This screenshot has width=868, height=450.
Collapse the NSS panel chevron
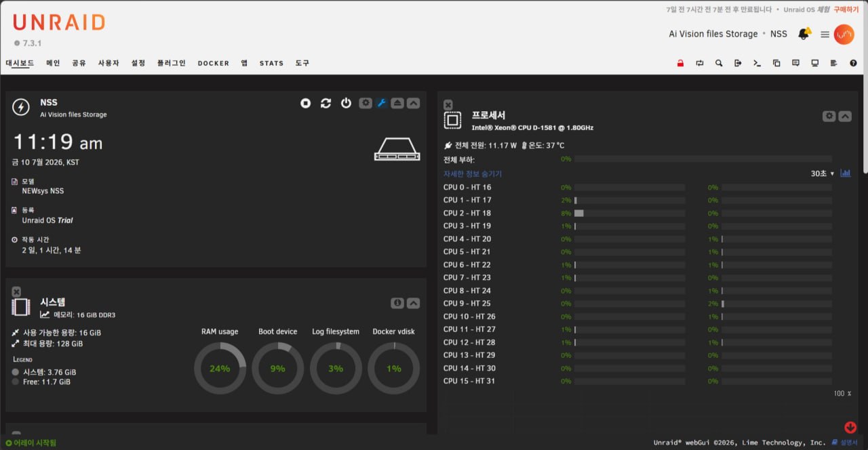click(413, 103)
